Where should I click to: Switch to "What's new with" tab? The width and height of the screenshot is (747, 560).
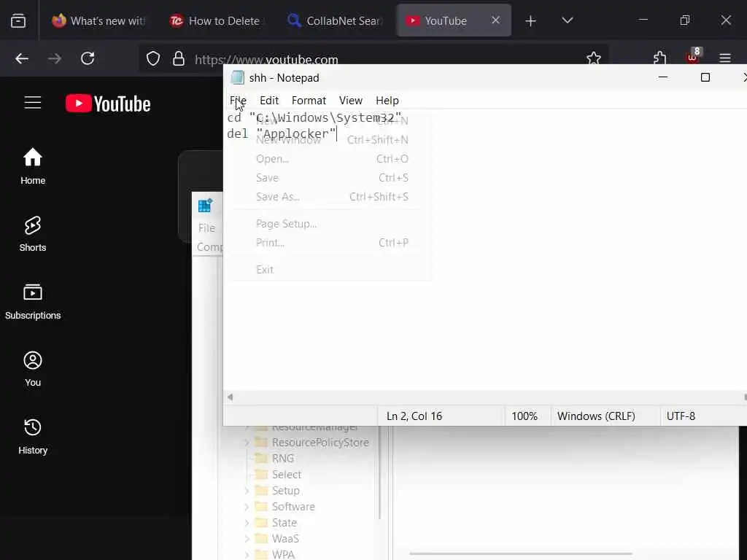(98, 20)
